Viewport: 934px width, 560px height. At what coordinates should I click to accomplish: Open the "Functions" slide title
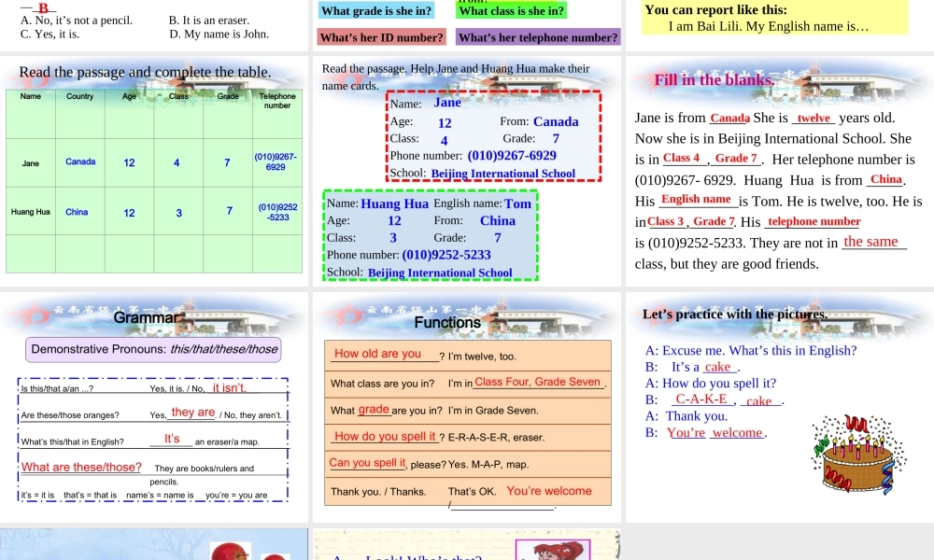coord(448,322)
